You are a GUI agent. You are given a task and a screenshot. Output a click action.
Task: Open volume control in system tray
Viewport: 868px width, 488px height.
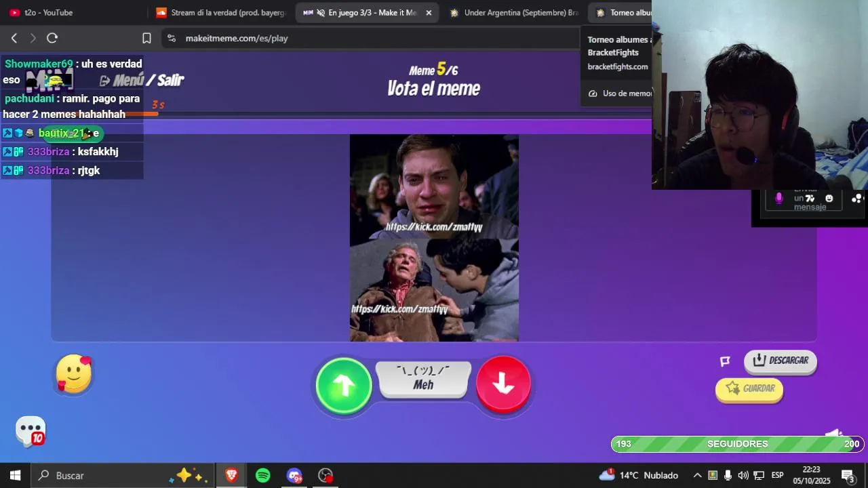click(743, 475)
